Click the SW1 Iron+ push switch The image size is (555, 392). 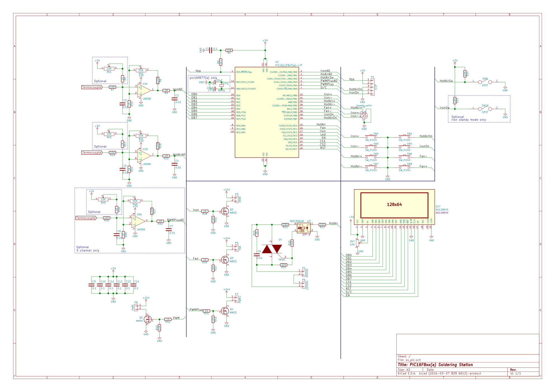371,137
